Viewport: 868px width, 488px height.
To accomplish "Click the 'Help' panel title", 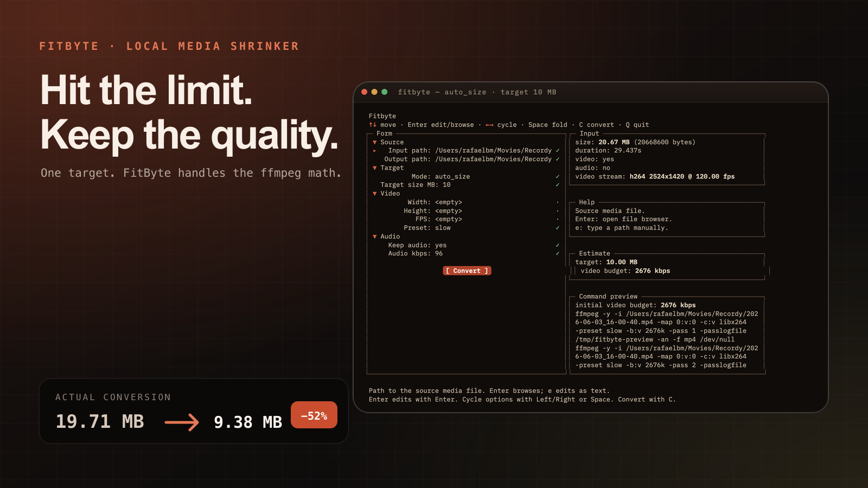I will (x=586, y=202).
